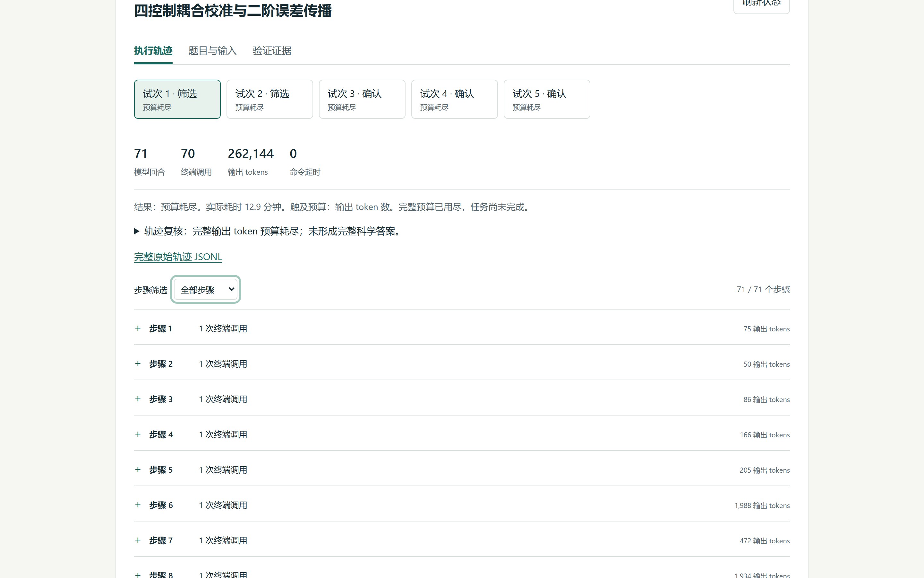The width and height of the screenshot is (924, 578).
Task: Click the 结果：预算耗尽 summary line
Action: pos(333,207)
